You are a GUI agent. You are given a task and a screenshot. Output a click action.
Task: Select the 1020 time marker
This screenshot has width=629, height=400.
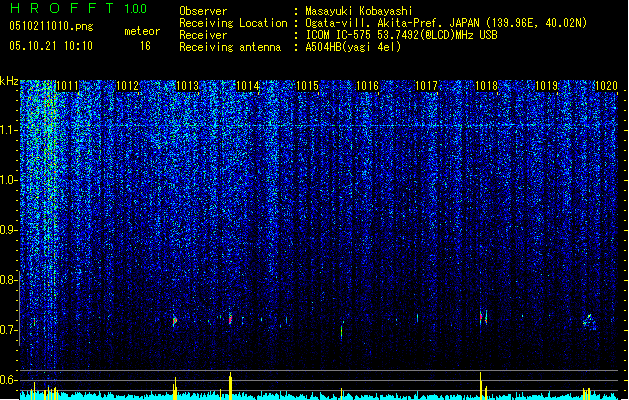(x=606, y=86)
